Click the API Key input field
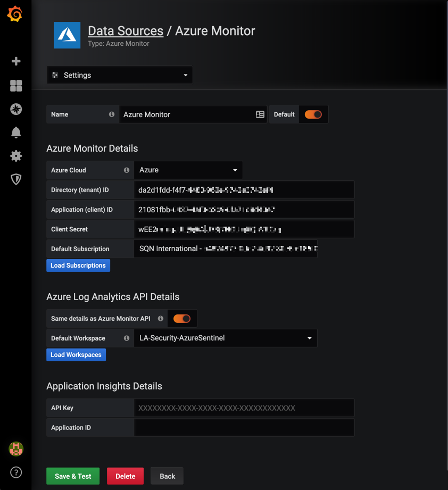 point(244,408)
